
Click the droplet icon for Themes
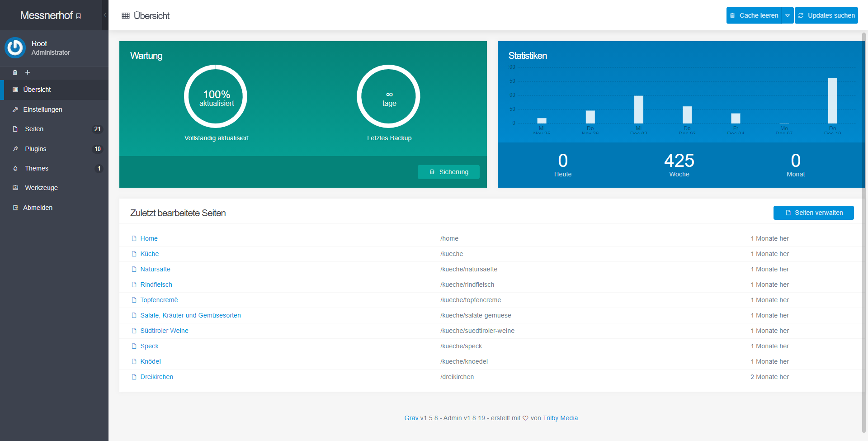15,168
